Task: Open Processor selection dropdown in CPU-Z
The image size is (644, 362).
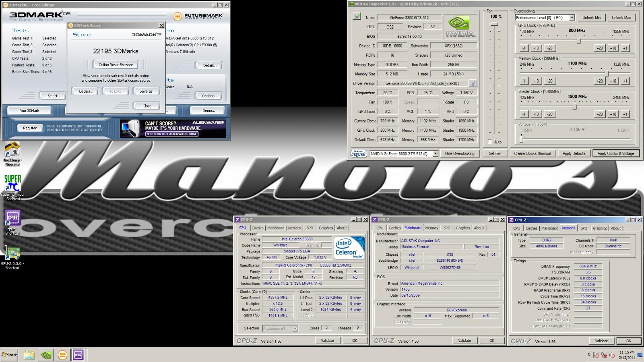Action: click(295, 329)
